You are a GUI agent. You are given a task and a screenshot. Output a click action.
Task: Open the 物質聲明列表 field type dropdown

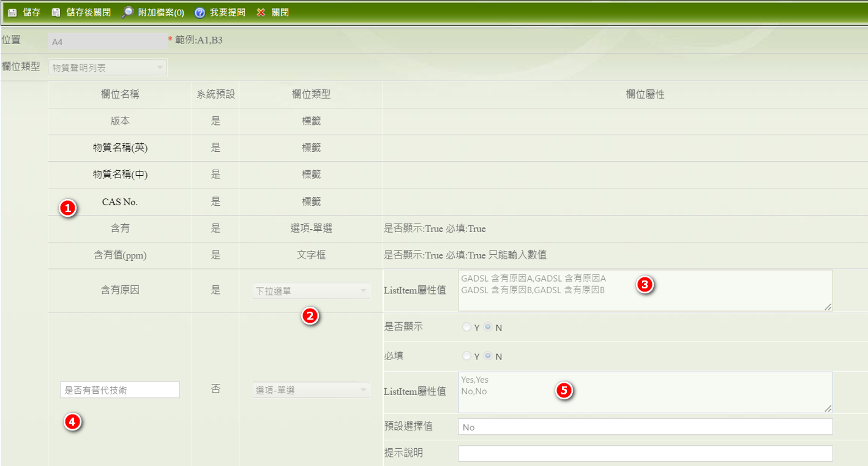(x=107, y=67)
